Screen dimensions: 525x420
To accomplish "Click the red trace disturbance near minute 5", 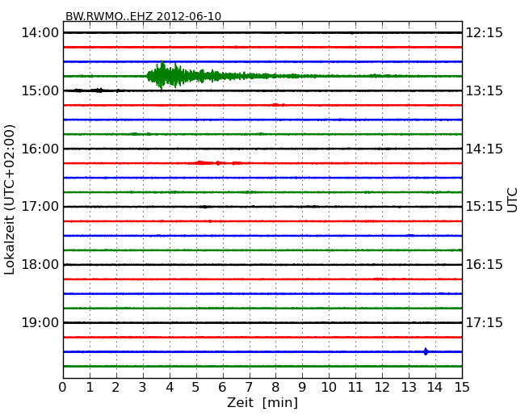I will point(217,163).
